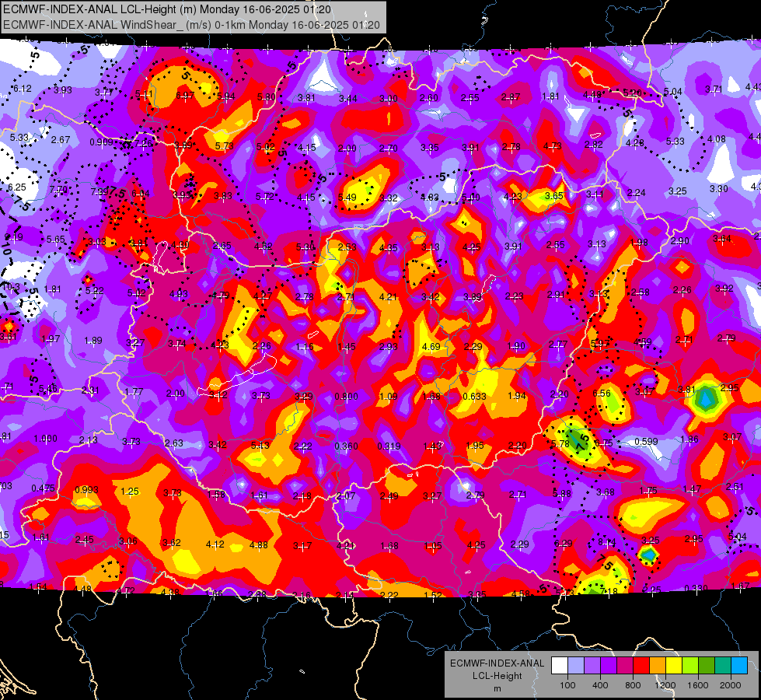Click the wind shear value 0.800
The height and width of the screenshot is (700, 761).
tap(346, 397)
